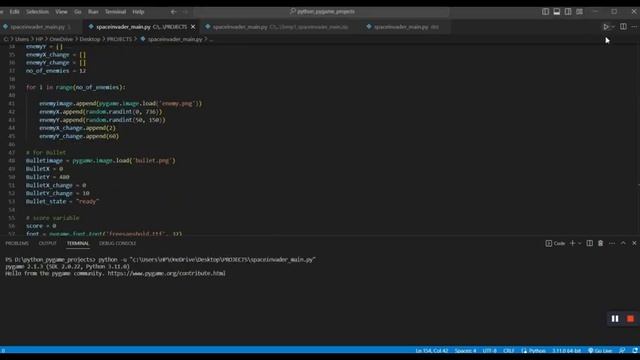Open the Go menu
Viewport: 640px width, 360px height.
point(78,12)
